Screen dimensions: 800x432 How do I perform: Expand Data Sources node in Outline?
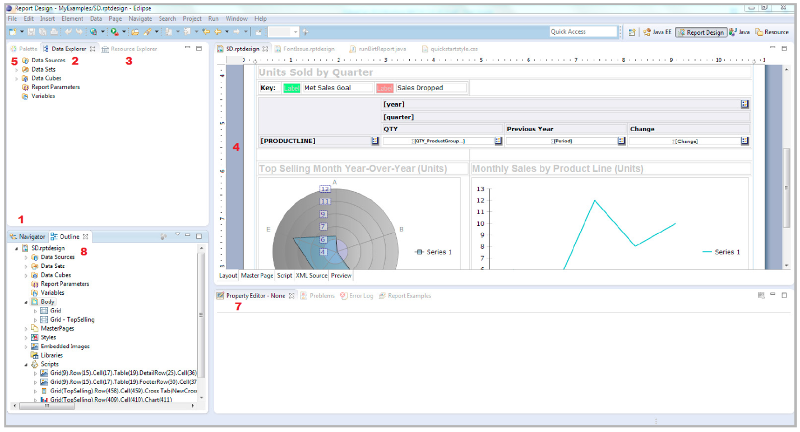pos(26,258)
